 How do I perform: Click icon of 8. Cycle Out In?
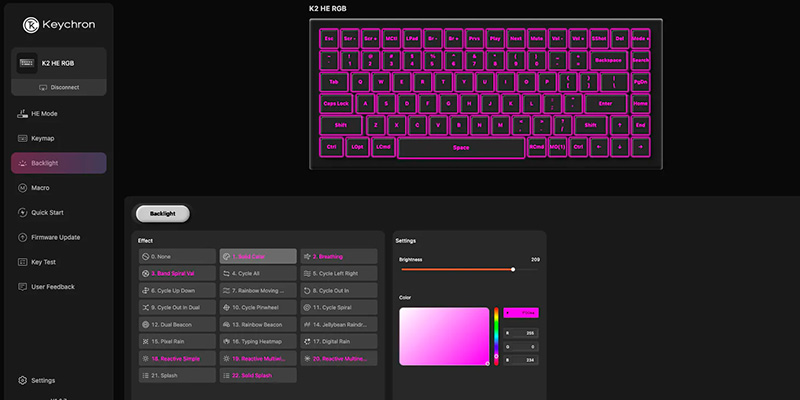[x=307, y=290]
